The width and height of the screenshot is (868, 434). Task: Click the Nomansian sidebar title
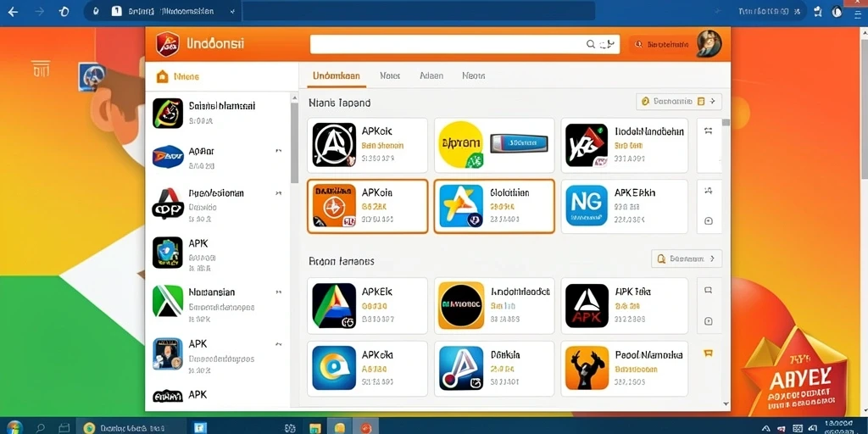211,292
